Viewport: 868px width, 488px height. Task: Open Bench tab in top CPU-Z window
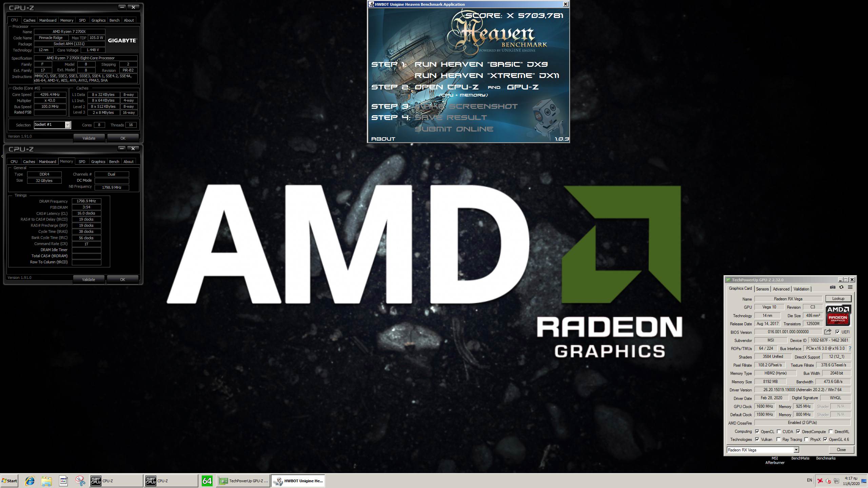coord(115,20)
